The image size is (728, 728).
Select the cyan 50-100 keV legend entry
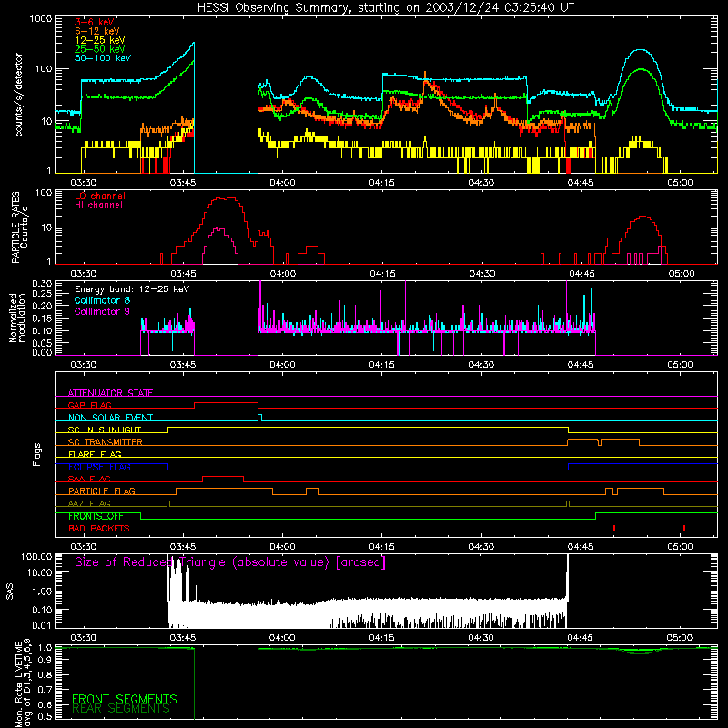pos(103,58)
